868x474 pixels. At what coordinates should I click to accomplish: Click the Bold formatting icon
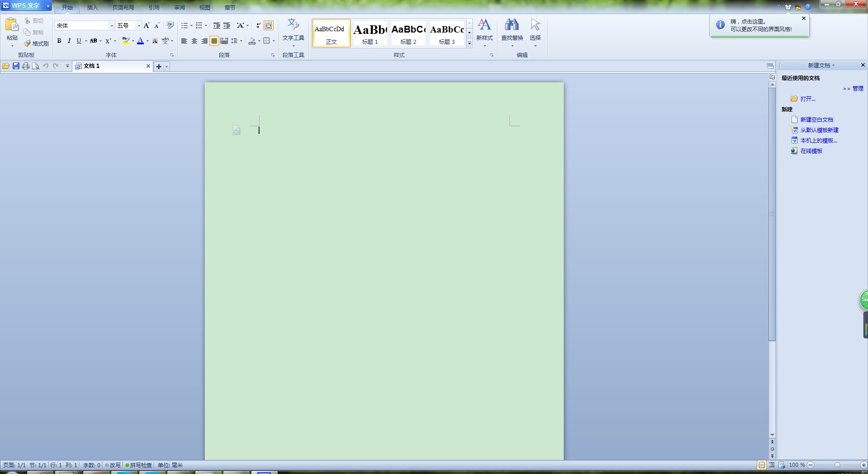coord(59,41)
